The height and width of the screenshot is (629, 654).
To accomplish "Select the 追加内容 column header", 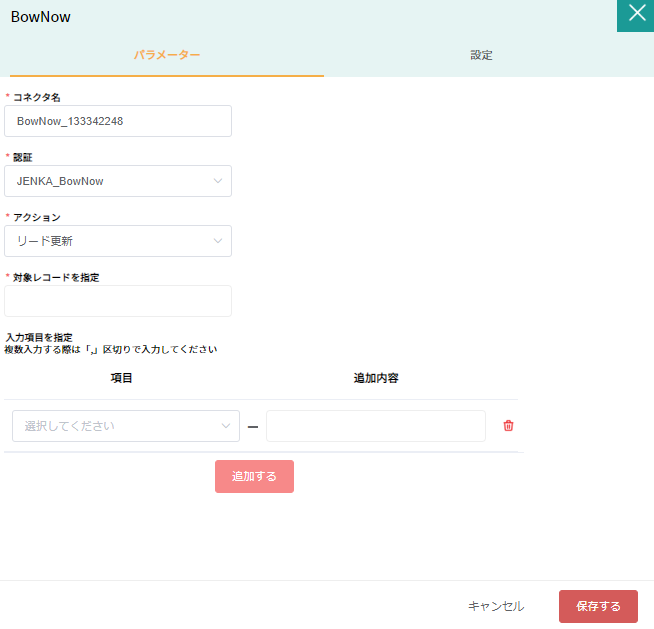I will point(376,378).
